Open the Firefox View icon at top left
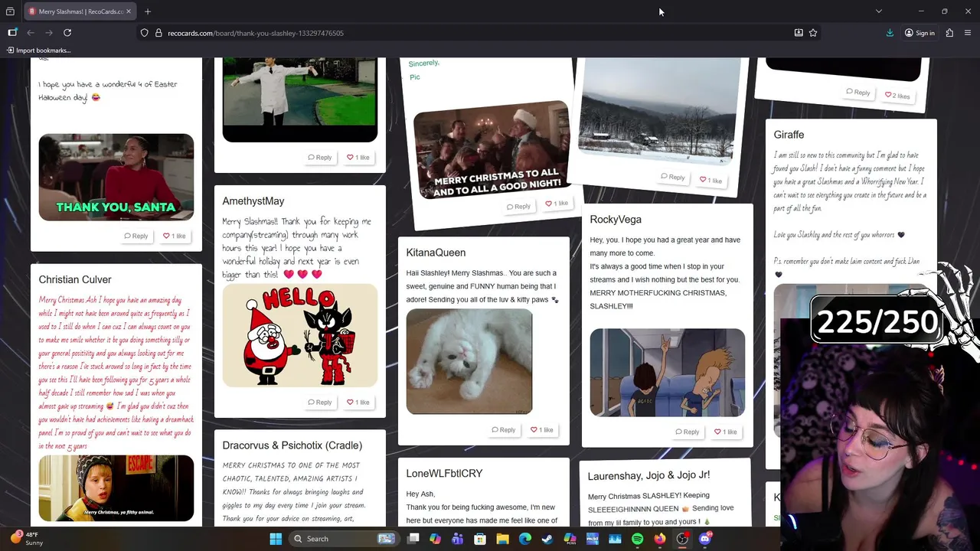This screenshot has height=551, width=980. click(x=10, y=11)
